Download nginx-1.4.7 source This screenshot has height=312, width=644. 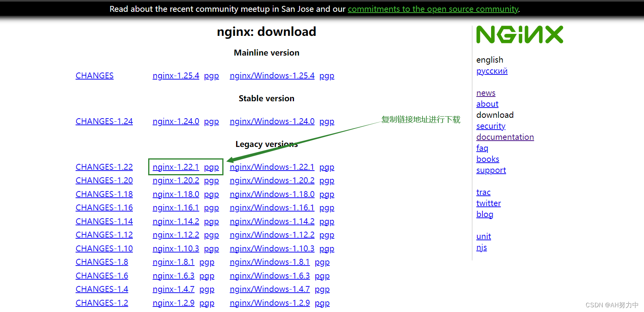173,289
